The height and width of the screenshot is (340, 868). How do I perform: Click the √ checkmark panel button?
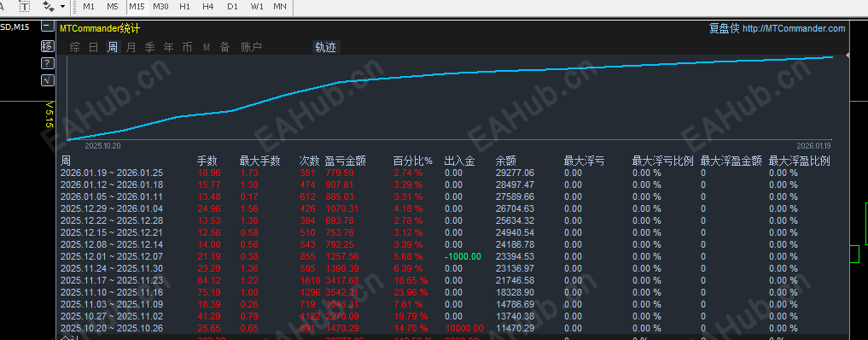[x=48, y=80]
